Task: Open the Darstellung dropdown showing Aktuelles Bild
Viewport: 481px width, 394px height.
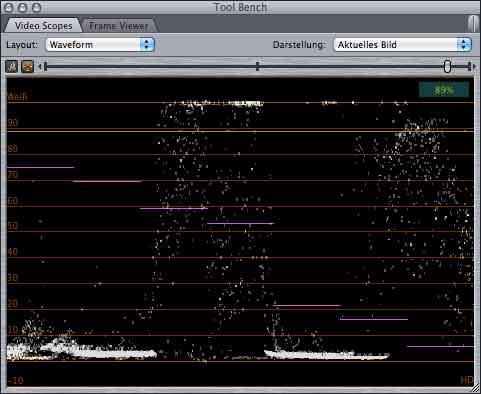Action: (402, 44)
